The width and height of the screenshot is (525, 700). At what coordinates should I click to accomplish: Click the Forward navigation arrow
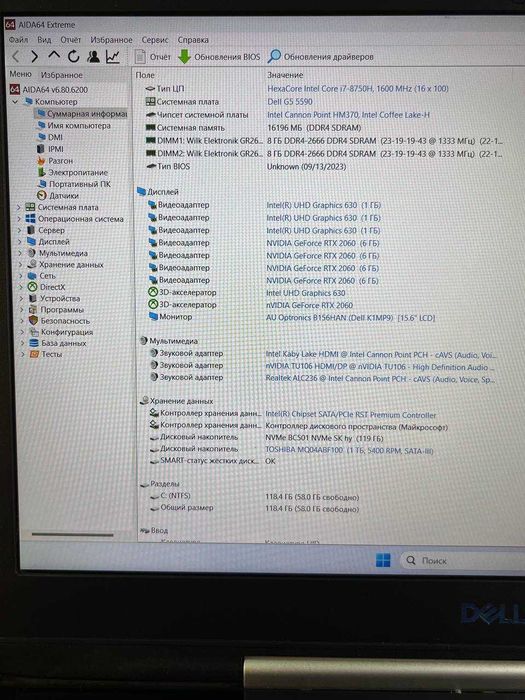34,56
